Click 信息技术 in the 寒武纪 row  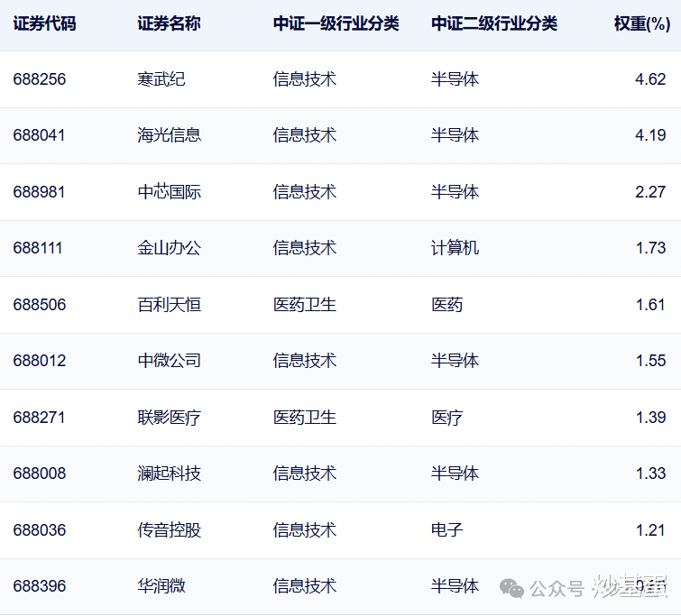(x=305, y=79)
